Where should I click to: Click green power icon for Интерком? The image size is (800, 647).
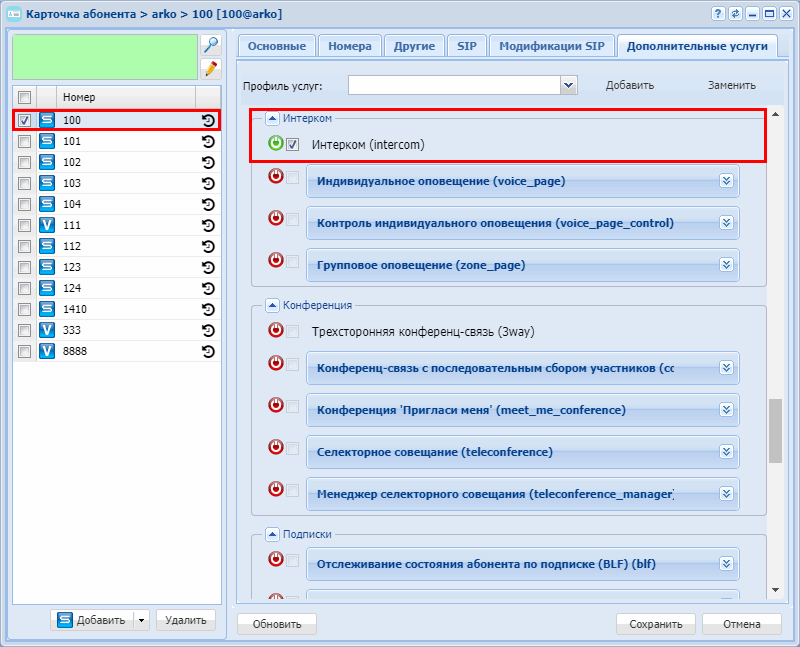pos(276,144)
